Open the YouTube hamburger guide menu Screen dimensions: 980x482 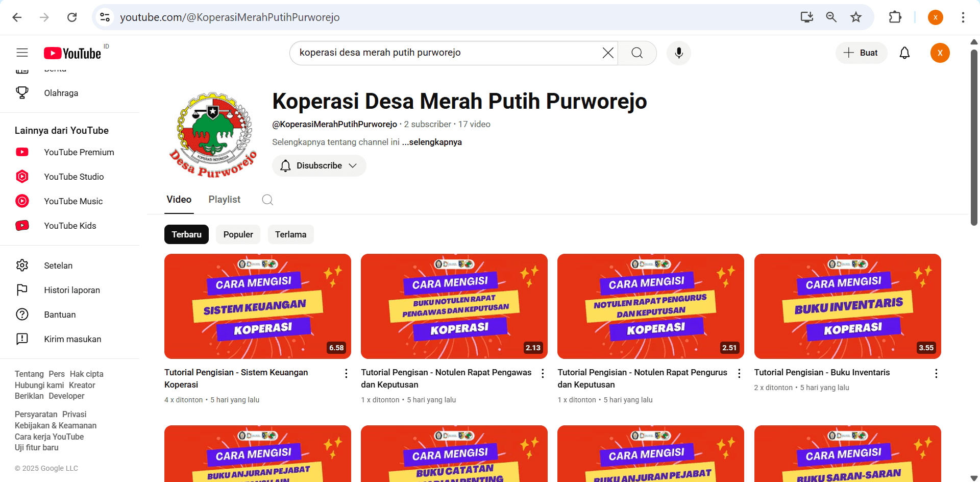[22, 53]
